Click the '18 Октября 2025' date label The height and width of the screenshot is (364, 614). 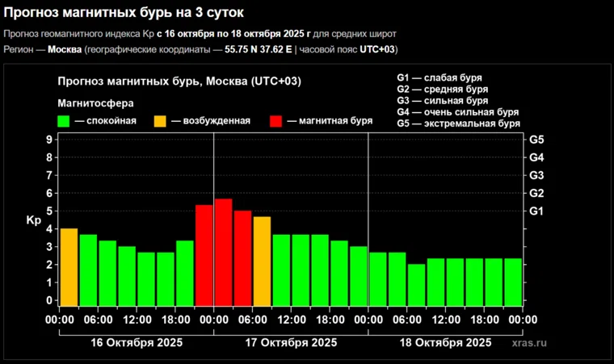[446, 342]
